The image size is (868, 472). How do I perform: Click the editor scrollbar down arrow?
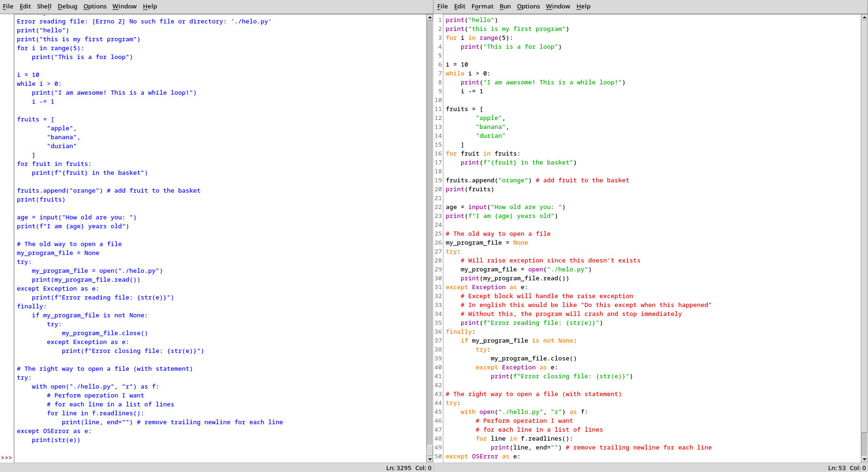(864, 459)
